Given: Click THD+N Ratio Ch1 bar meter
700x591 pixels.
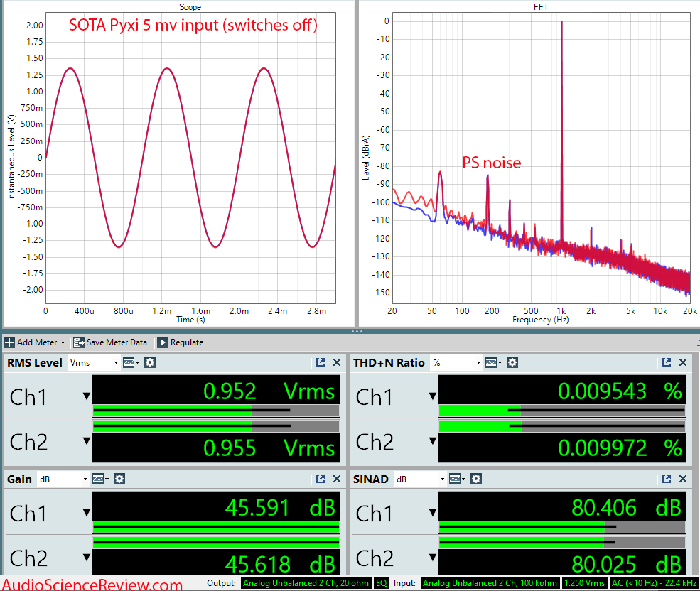Looking at the screenshot, I should (561, 411).
